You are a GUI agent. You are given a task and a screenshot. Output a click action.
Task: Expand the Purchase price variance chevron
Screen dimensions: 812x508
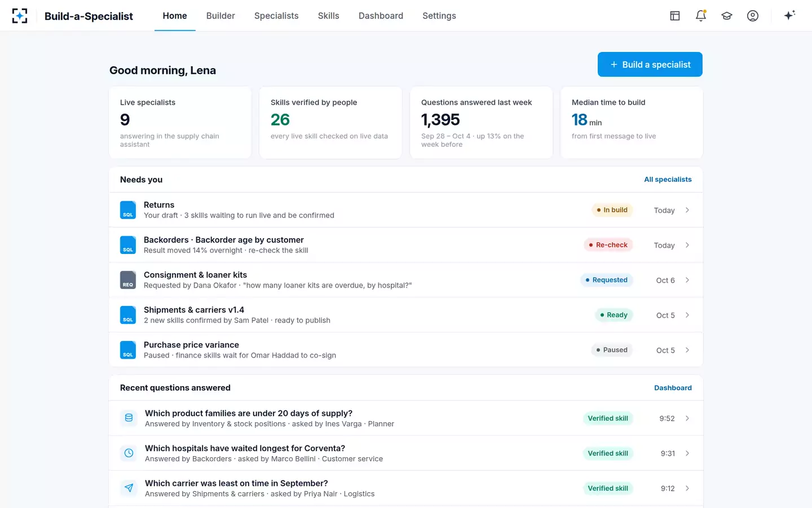687,350
